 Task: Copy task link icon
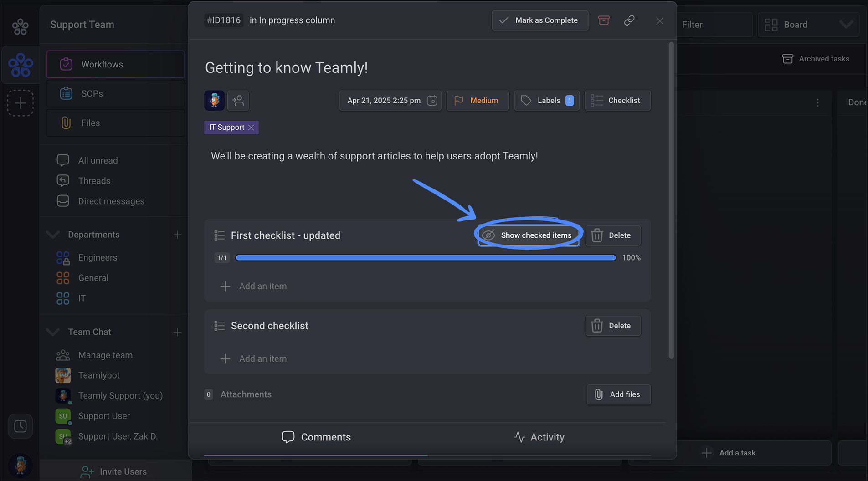click(x=629, y=20)
